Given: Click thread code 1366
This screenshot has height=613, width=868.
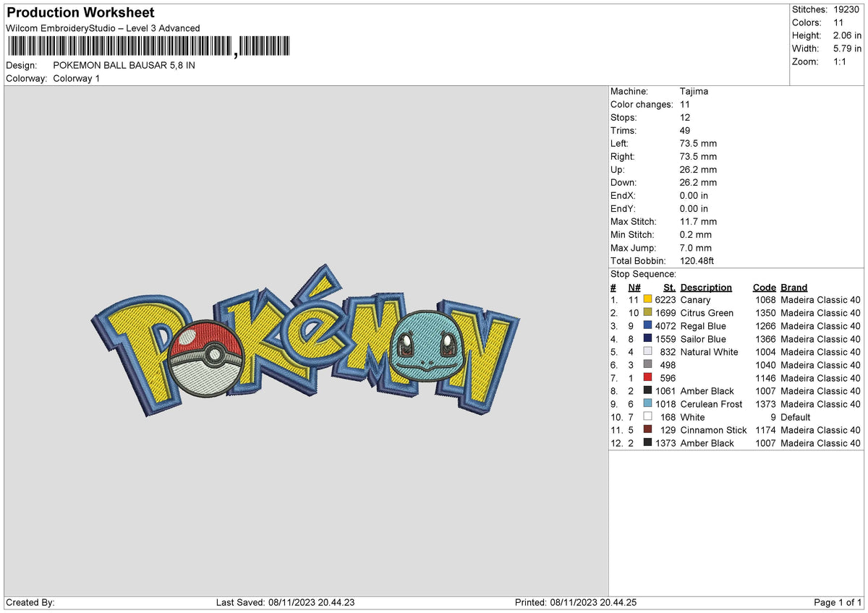Looking at the screenshot, I should [x=765, y=338].
